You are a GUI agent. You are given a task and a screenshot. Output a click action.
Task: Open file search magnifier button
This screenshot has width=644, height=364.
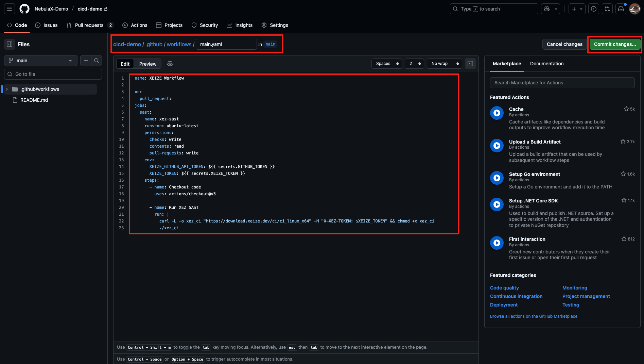pos(97,61)
